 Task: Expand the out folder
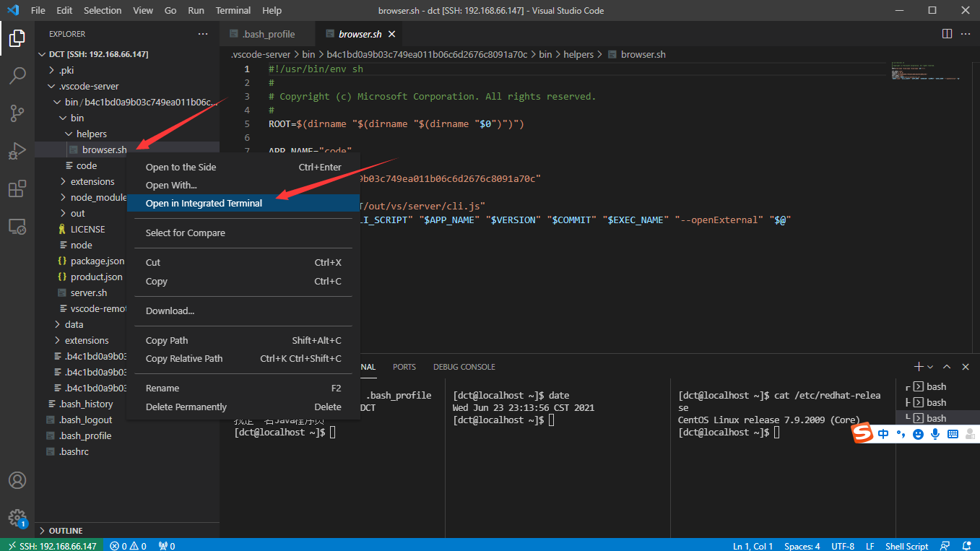click(x=77, y=213)
